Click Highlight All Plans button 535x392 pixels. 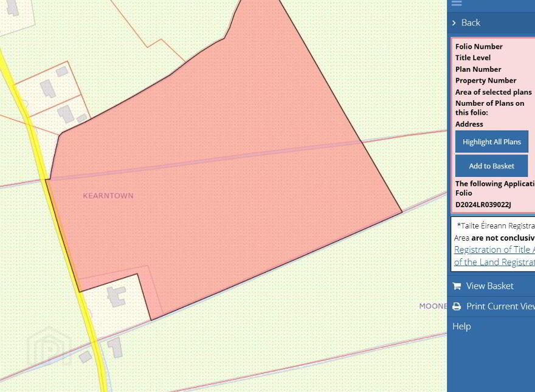(492, 142)
